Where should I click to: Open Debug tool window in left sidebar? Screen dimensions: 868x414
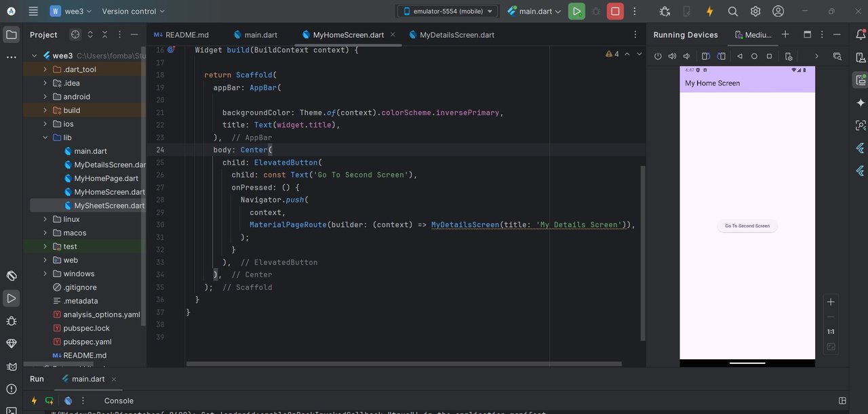[x=12, y=320]
